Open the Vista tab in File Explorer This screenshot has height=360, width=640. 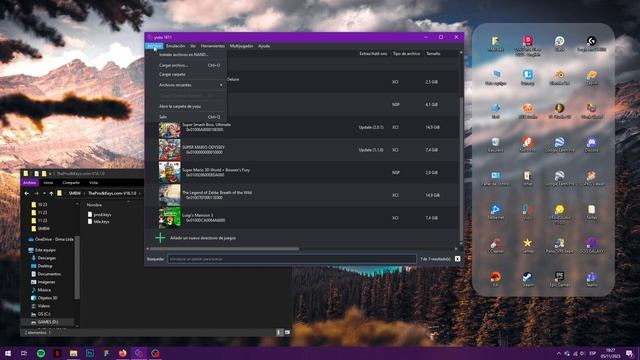tap(93, 183)
